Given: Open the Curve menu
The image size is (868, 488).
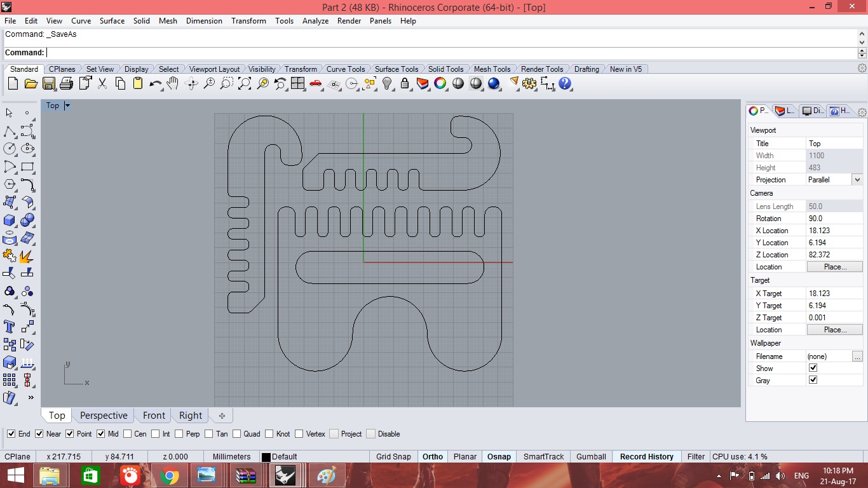Looking at the screenshot, I should [x=81, y=21].
